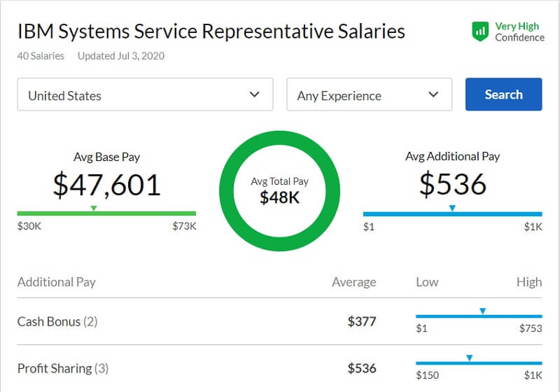Image resolution: width=560 pixels, height=392 pixels.
Task: Open the United States location dropdown
Action: (x=145, y=94)
